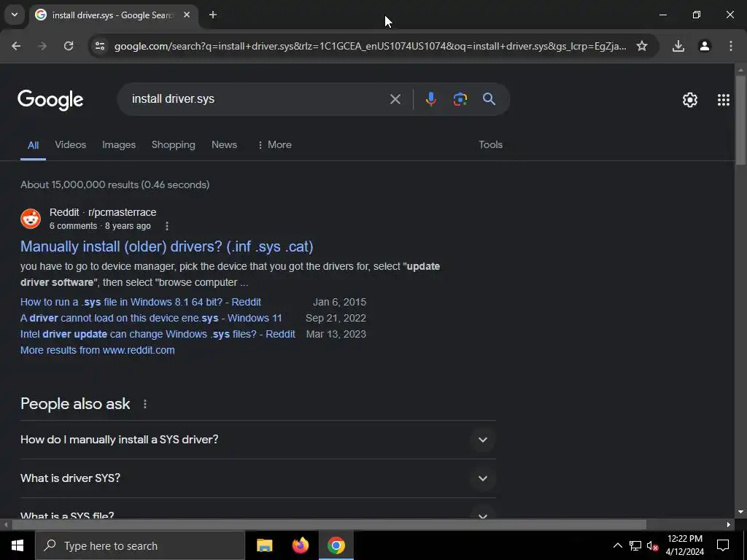
Task: Open Google quick settings gear
Action: pos(690,99)
